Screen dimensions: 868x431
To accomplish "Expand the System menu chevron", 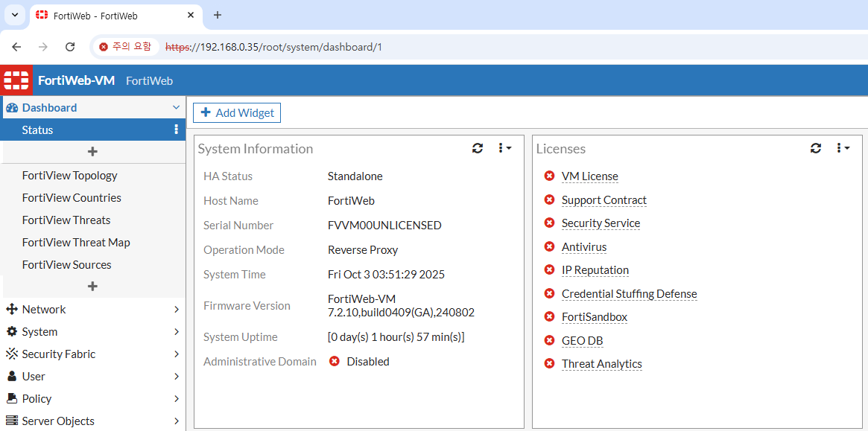I will 177,332.
